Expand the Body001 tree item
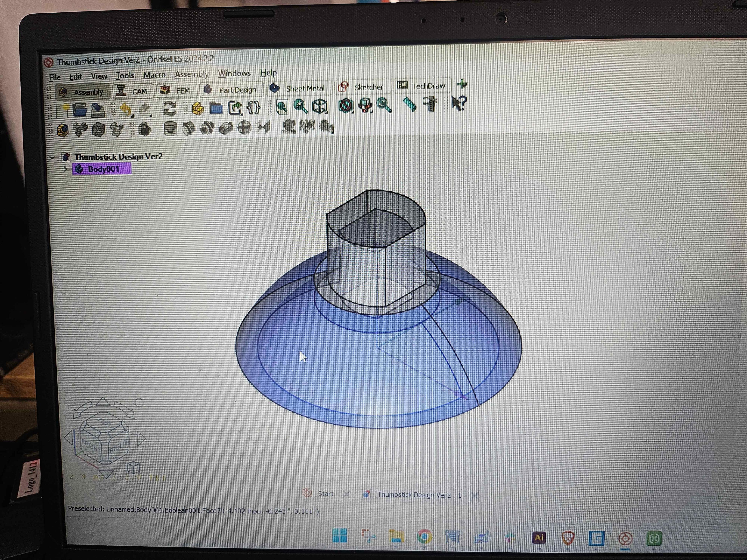The height and width of the screenshot is (560, 747). pos(66,169)
